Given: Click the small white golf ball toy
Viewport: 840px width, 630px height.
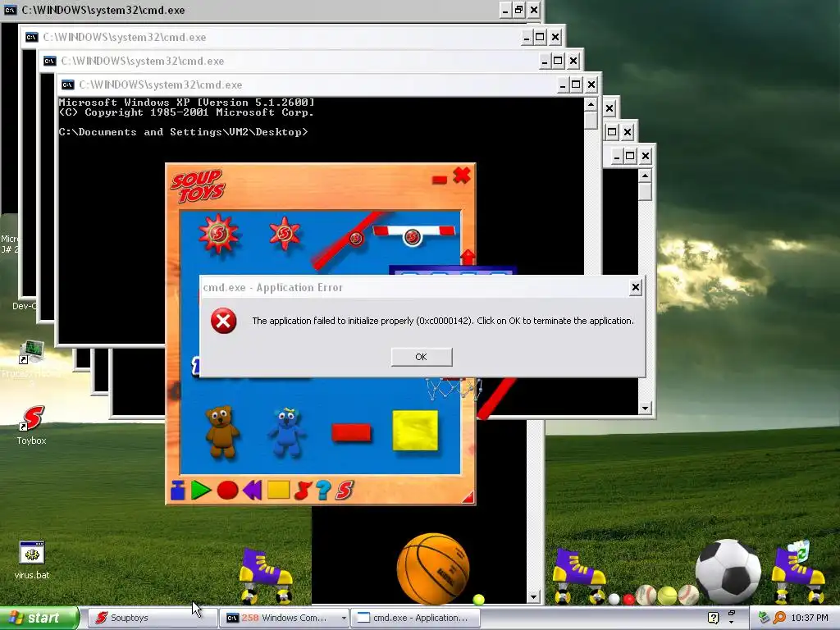Looking at the screenshot, I should (614, 599).
